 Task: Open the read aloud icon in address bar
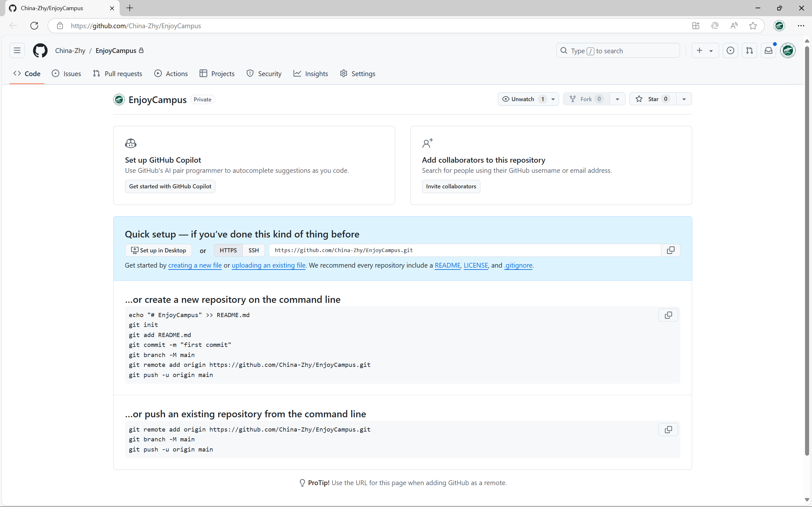point(734,26)
